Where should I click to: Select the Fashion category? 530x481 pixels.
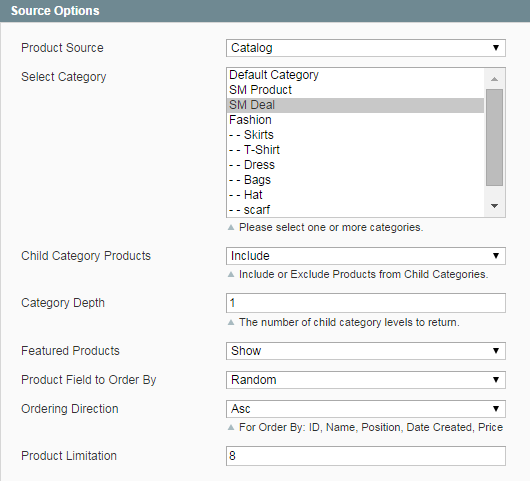[356, 120]
